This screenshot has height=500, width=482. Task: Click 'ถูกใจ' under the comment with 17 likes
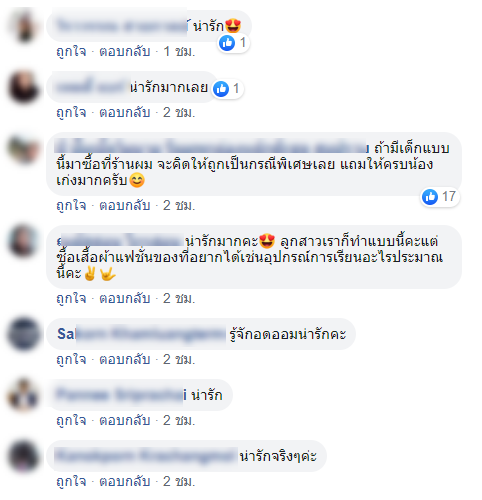(71, 205)
